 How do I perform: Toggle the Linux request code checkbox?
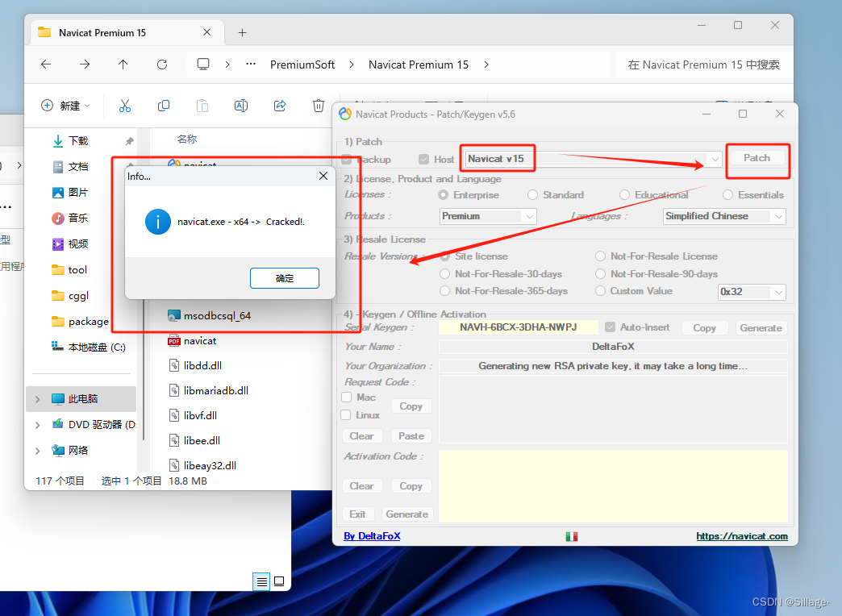click(346, 415)
